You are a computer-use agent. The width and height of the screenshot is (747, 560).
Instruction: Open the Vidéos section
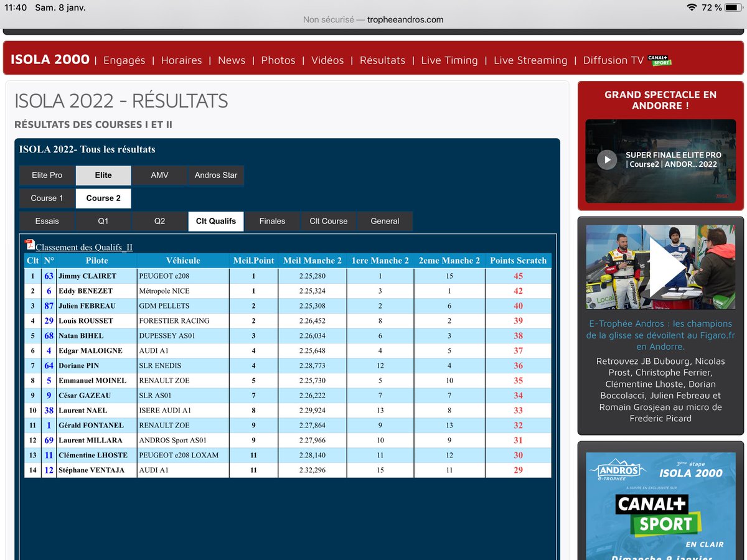327,60
